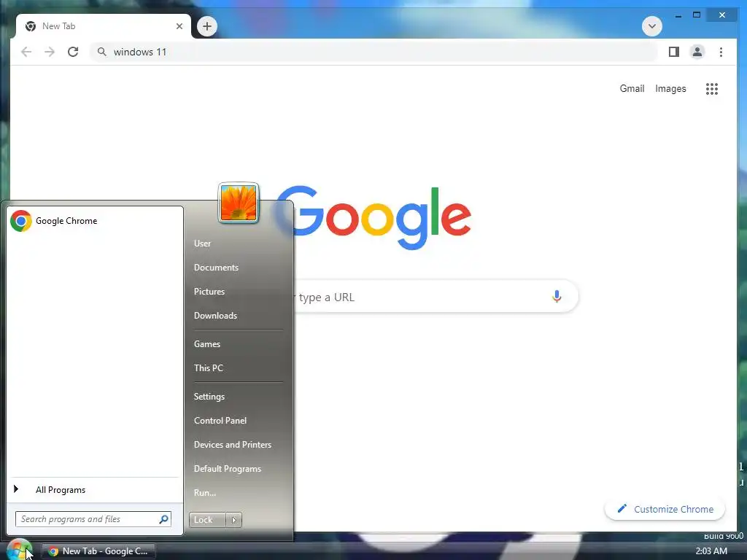Click New Tab - Google Chrome taskbar button

98,551
